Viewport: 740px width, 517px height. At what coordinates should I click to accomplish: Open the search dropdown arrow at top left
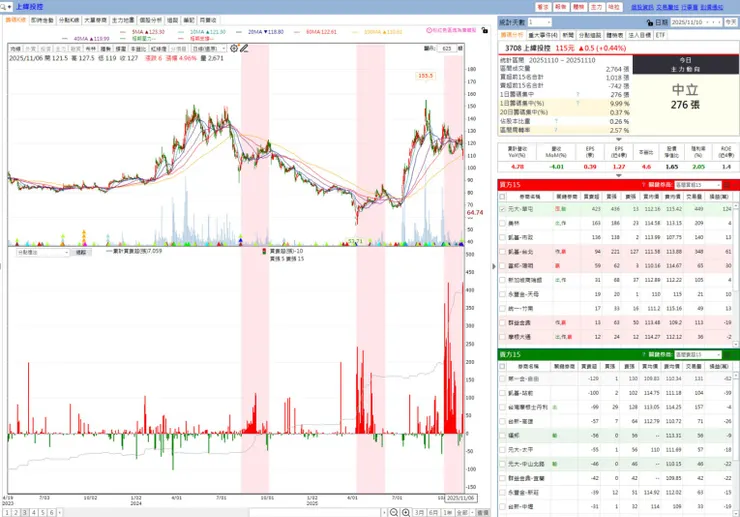tap(9, 7)
